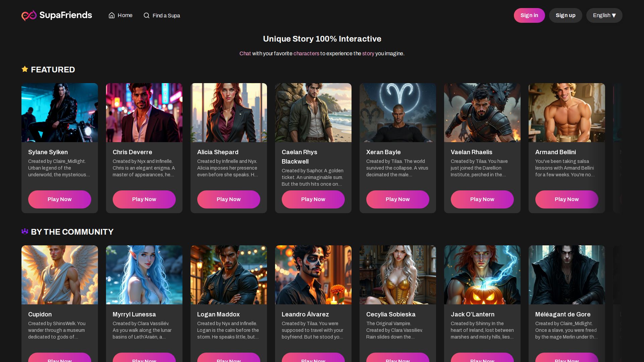Screen dimensions: 644x362
Task: Select the Cupidon angel thumbnail
Action: pos(60,275)
